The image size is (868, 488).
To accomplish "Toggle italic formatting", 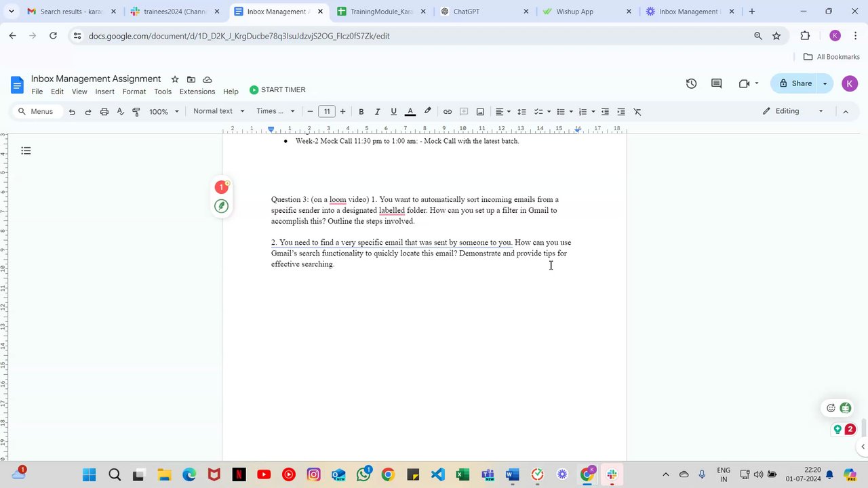I will tap(377, 112).
